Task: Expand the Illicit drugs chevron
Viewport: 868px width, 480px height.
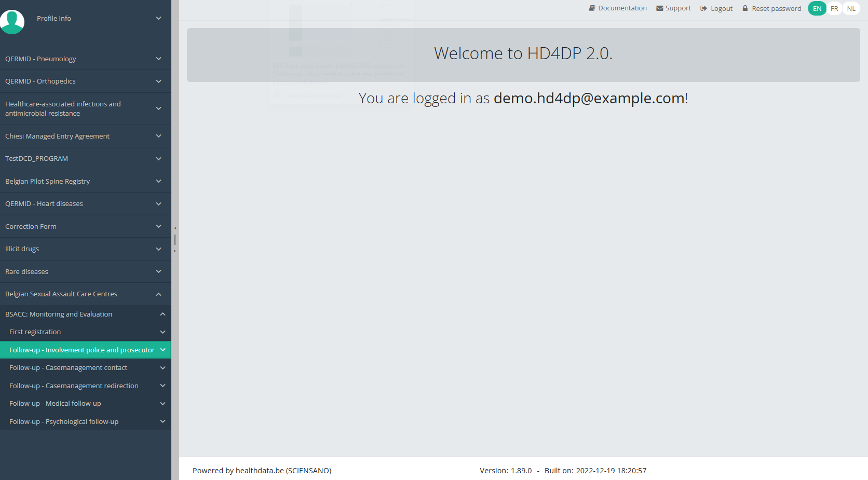Action: [x=158, y=249]
